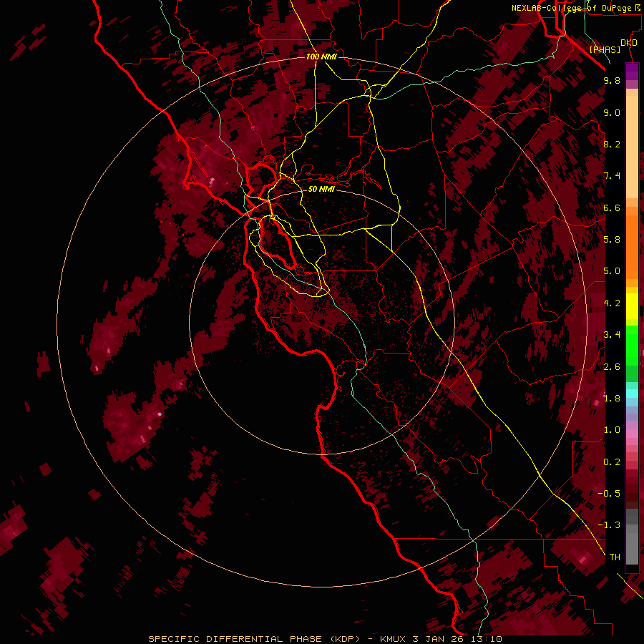Click the -0.5 value on the color scale

[609, 494]
